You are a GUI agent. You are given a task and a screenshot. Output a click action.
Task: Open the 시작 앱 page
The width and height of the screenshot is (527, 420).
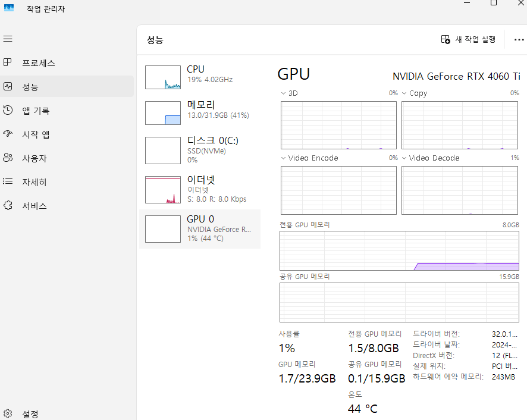[x=67, y=134]
